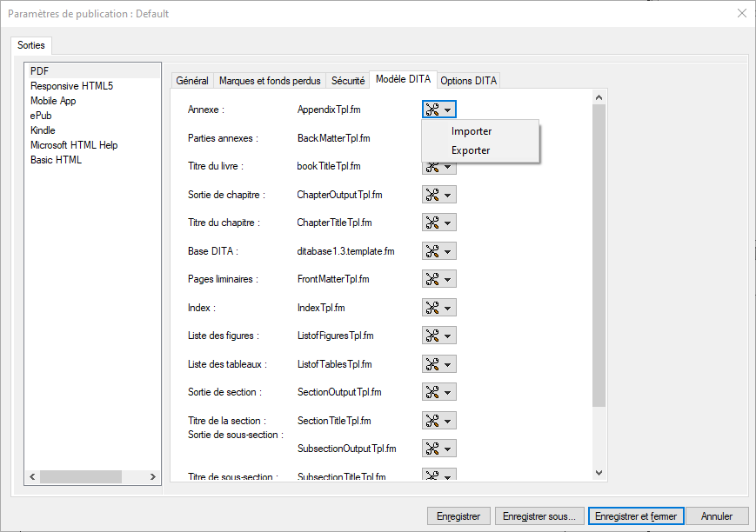Switch to the Options DITA tab

468,81
